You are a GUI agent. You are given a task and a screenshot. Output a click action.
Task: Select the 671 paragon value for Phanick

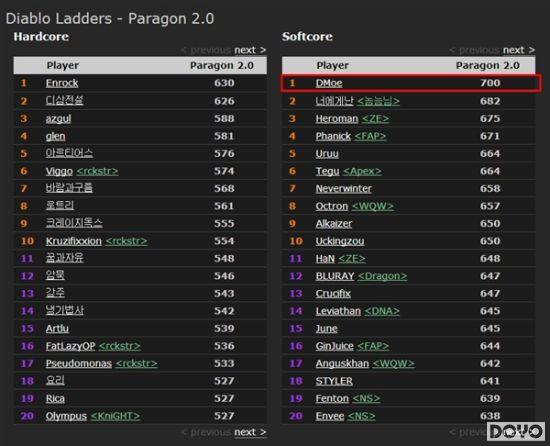(x=490, y=136)
